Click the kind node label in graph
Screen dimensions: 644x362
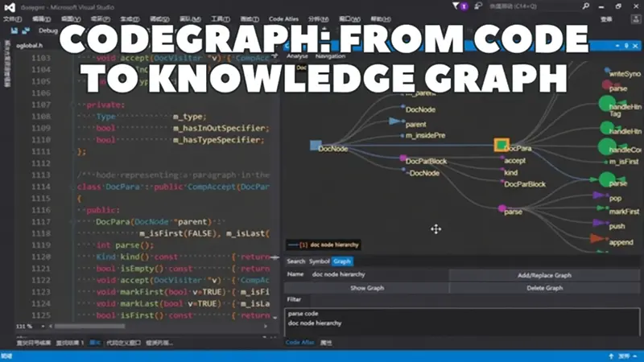[510, 172]
